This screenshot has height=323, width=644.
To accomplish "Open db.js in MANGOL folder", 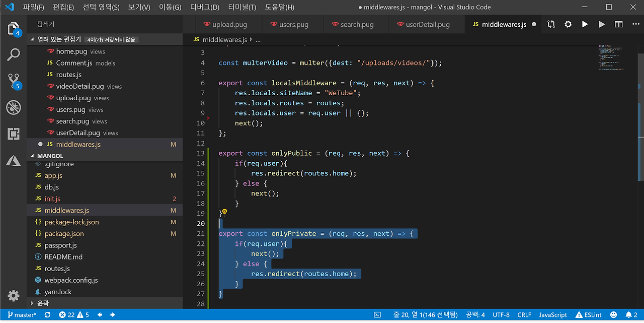I will pos(105,187).
